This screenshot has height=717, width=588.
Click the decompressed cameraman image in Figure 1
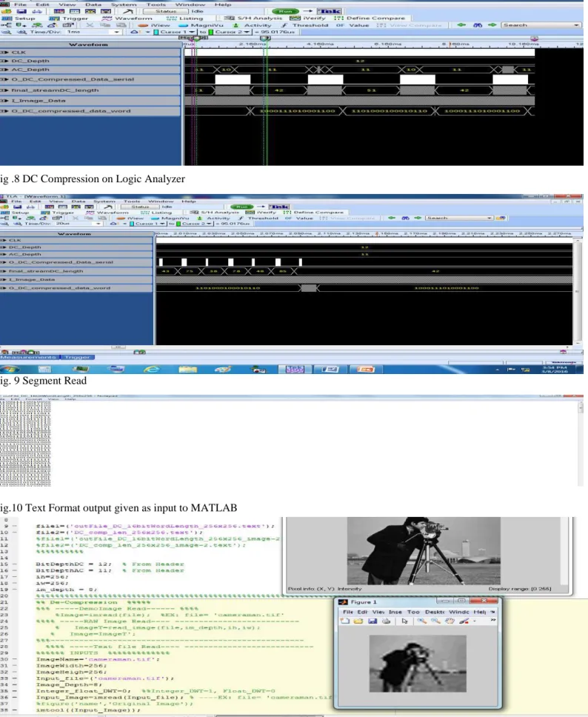(418, 664)
